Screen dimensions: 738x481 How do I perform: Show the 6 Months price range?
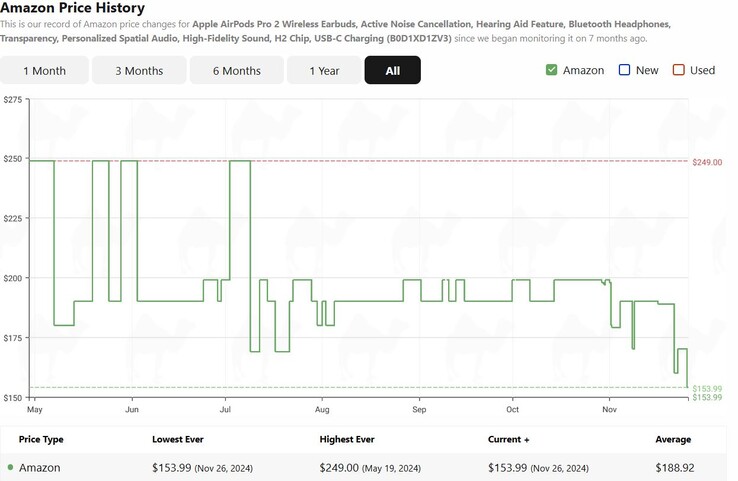(x=237, y=71)
